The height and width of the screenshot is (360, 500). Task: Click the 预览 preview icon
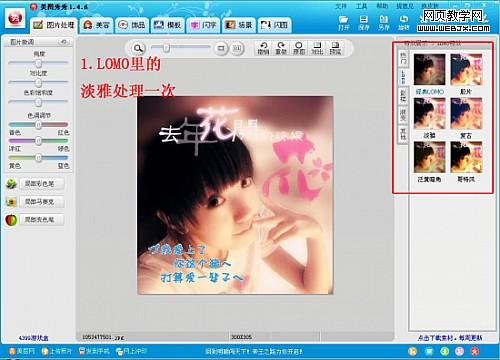point(335,48)
